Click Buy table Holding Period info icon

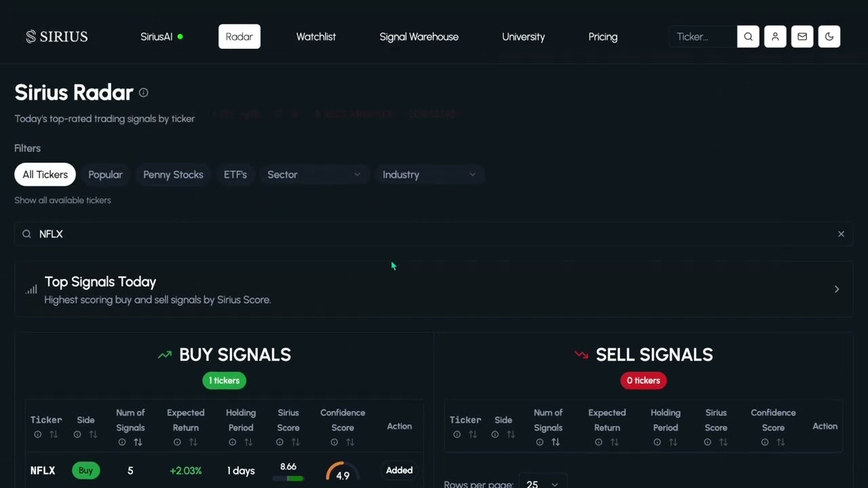tap(233, 442)
